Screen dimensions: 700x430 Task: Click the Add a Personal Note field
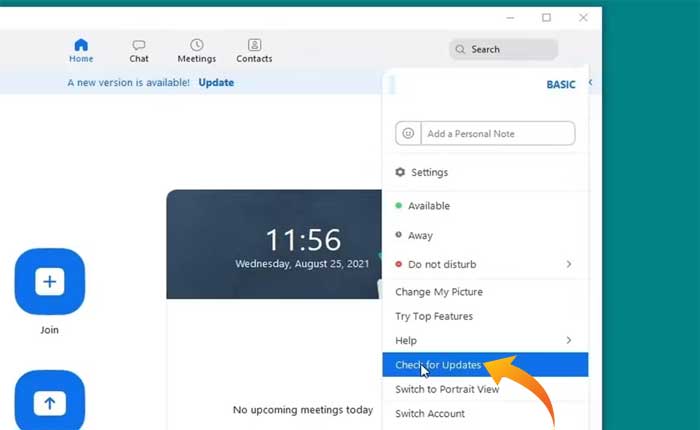tap(497, 133)
